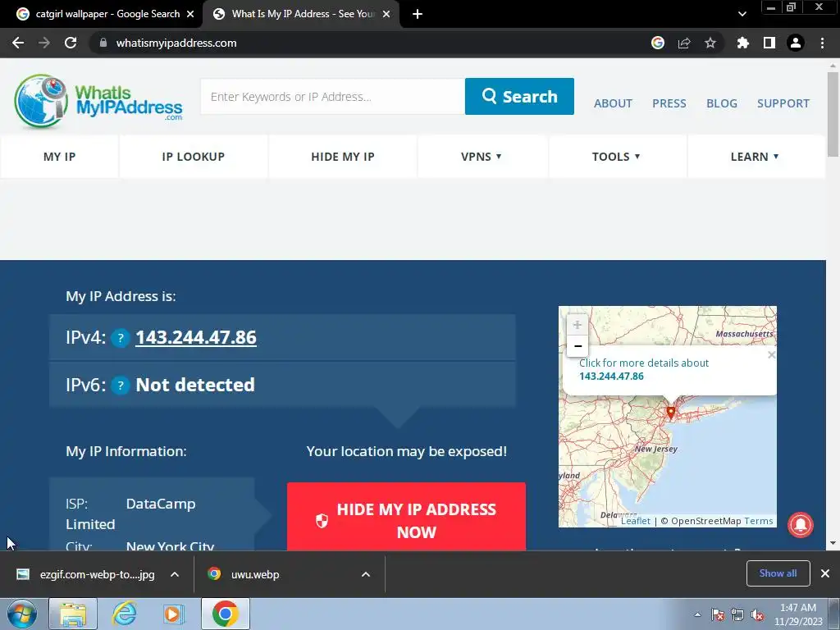Open a new tab with the plus icon
840x630 pixels.
pyautogui.click(x=418, y=14)
